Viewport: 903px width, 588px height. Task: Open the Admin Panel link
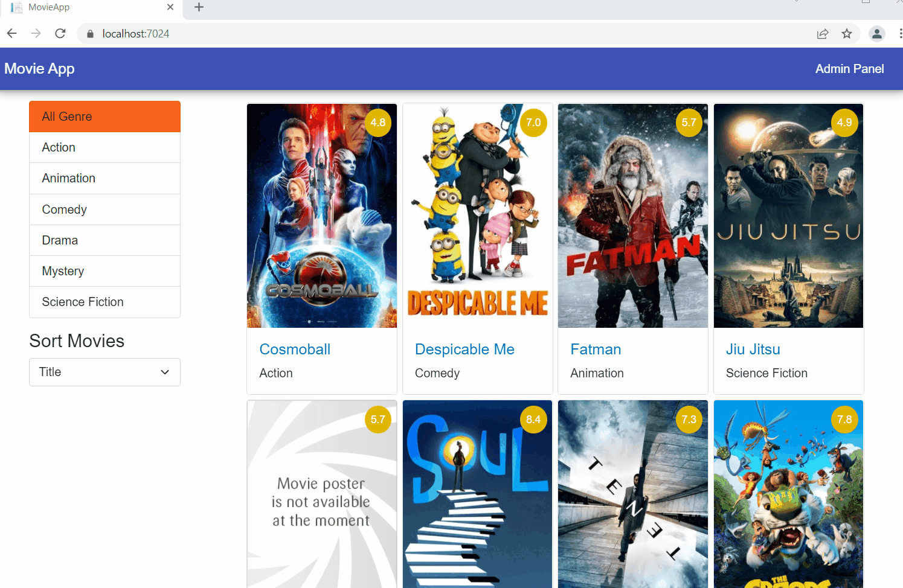849,69
